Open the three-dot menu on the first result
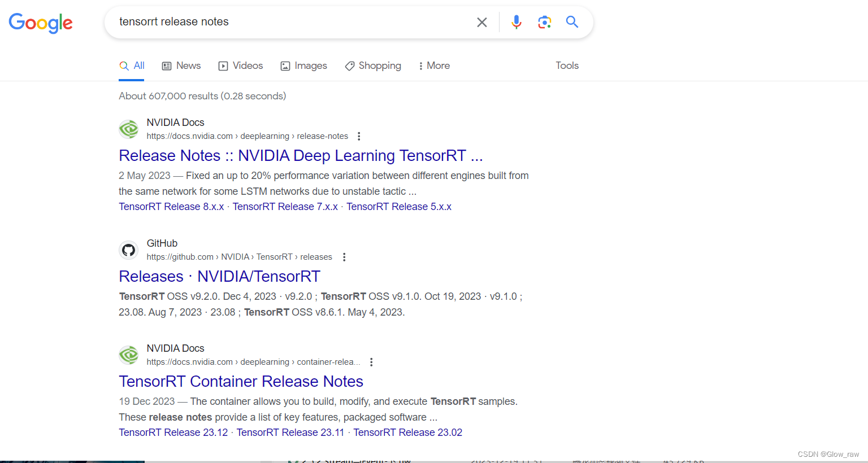The image size is (868, 463). click(359, 136)
